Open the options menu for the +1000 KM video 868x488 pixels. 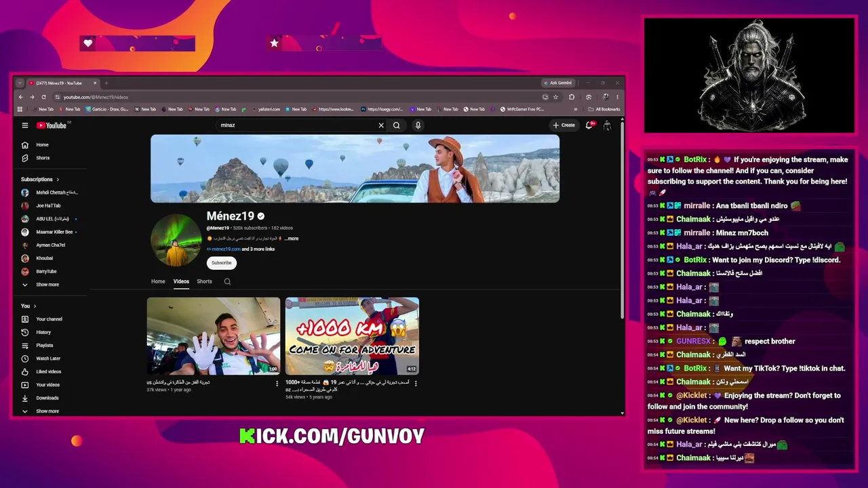tap(415, 383)
